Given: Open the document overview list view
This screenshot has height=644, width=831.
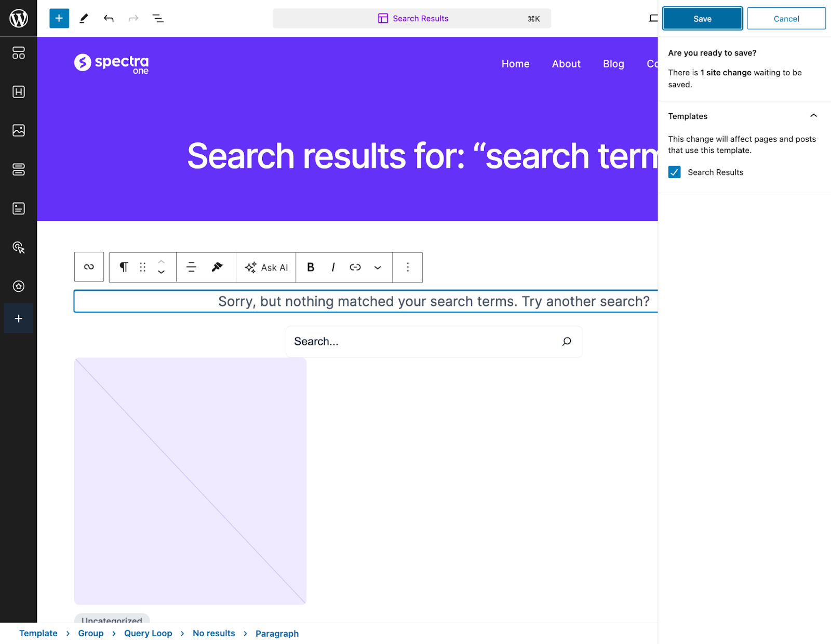Looking at the screenshot, I should 158,19.
